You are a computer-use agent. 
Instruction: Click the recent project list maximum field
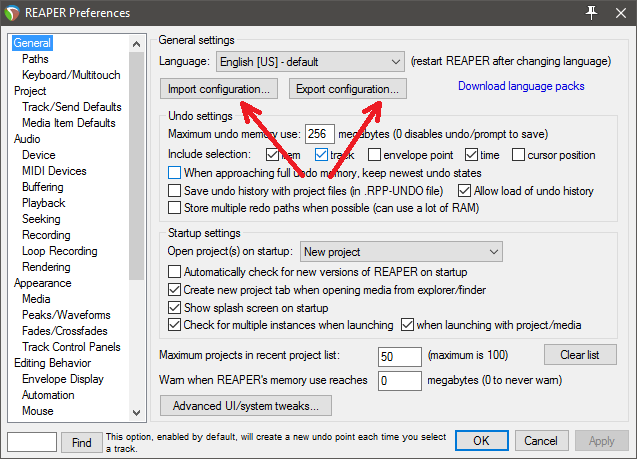tap(400, 357)
